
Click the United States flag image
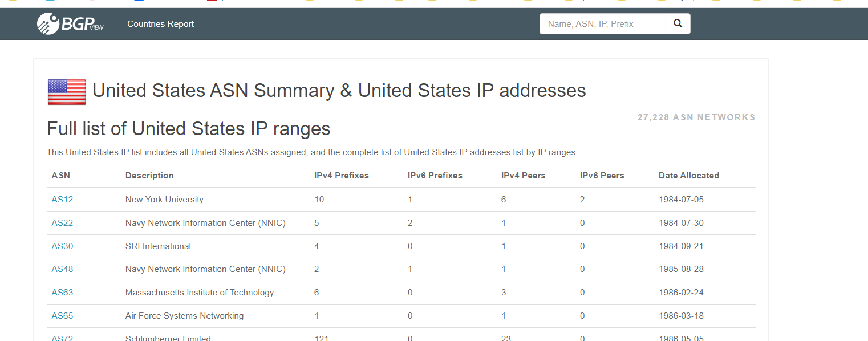(67, 92)
